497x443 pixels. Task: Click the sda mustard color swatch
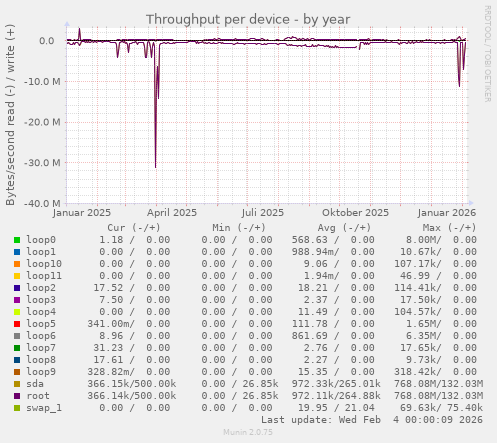point(17,384)
